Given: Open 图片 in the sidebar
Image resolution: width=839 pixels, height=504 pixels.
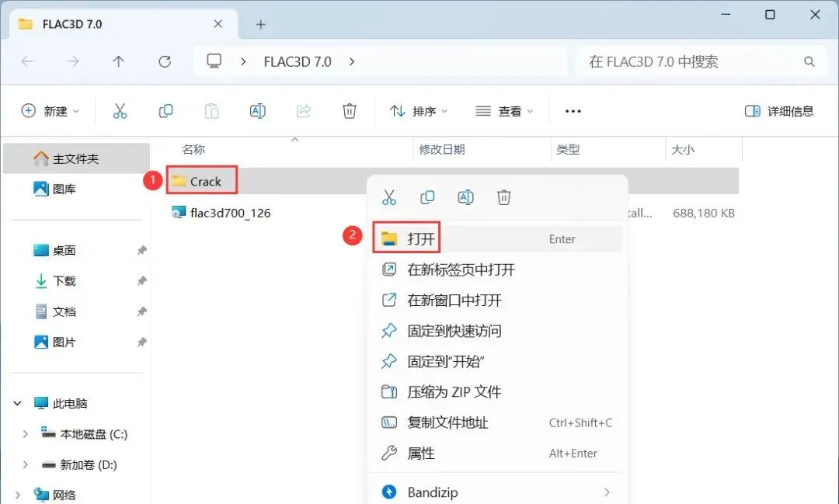Looking at the screenshot, I should [64, 342].
